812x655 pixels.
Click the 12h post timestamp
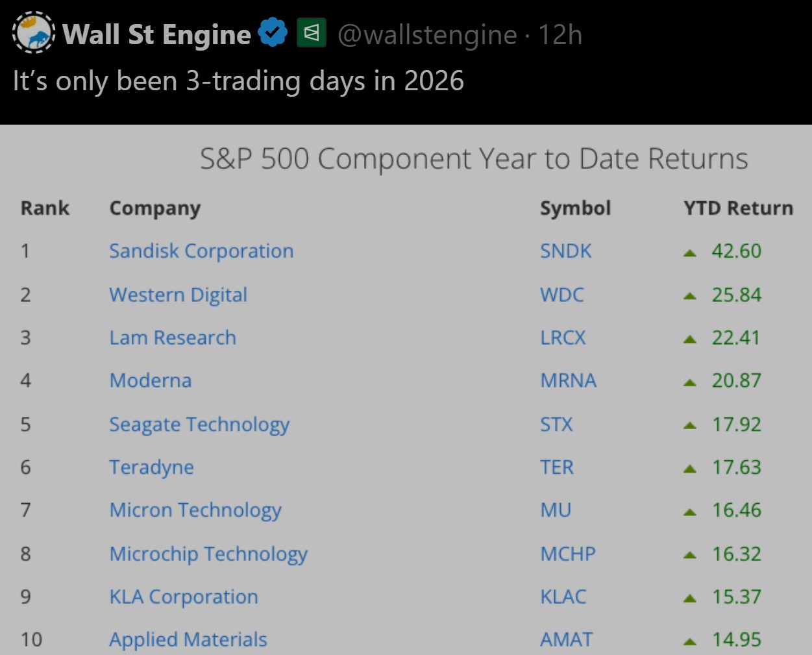[560, 34]
